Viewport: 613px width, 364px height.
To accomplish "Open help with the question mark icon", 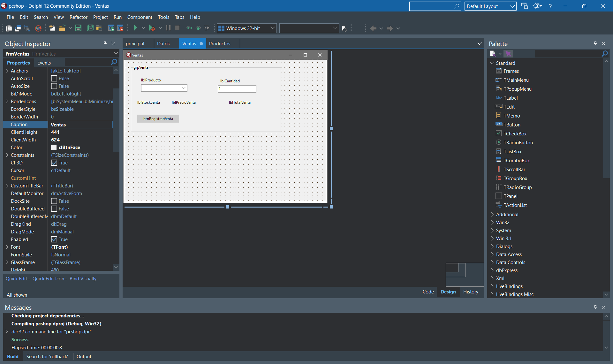I will 550,6.
